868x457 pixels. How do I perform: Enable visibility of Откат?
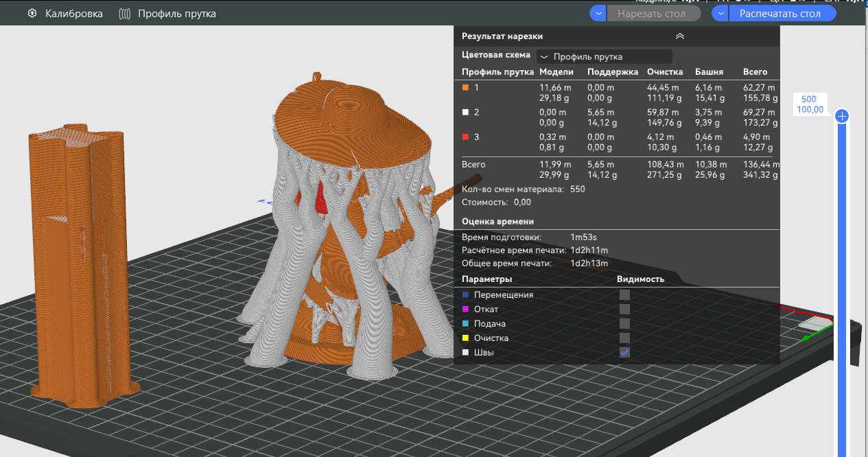tap(624, 309)
